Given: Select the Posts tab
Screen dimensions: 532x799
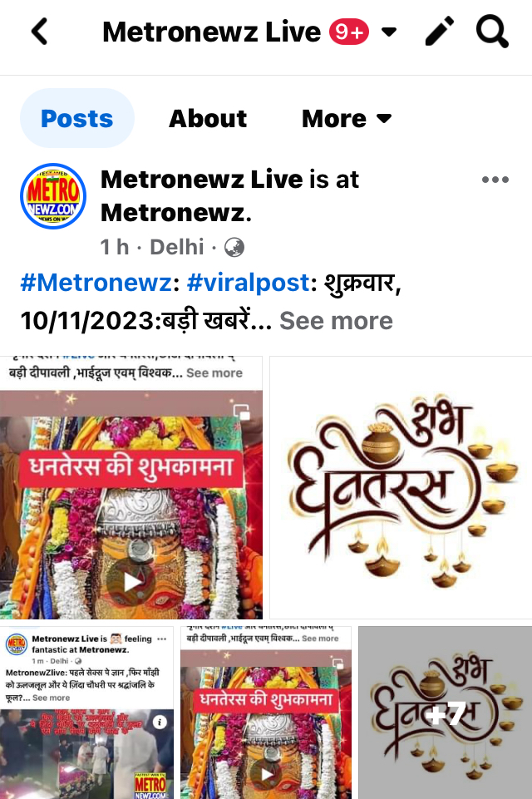Looking at the screenshot, I should pos(77,118).
